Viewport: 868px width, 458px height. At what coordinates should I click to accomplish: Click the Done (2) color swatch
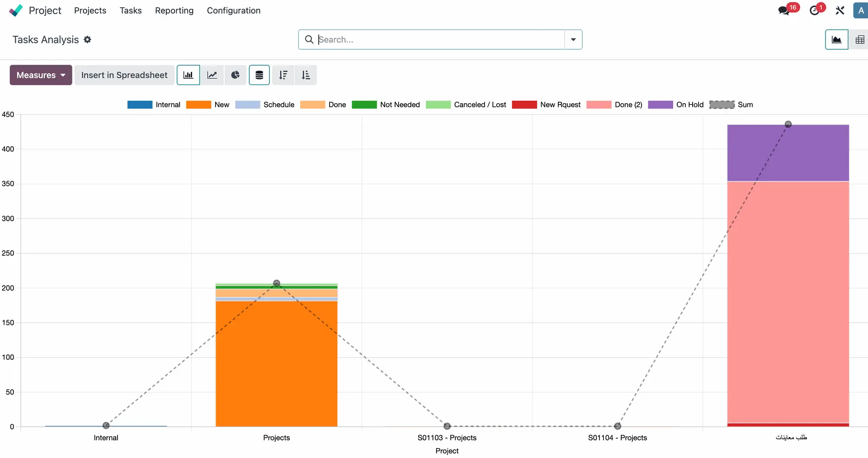pos(599,105)
